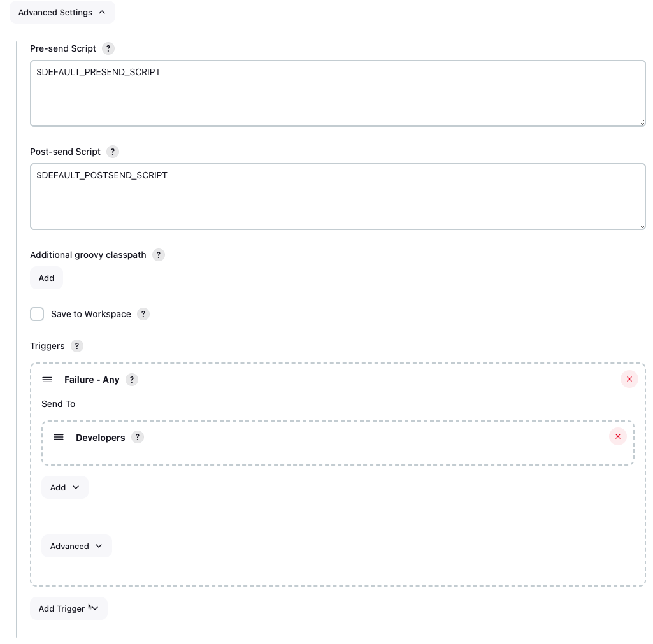Remove the Failure - Any trigger
The height and width of the screenshot is (644, 653).
(629, 379)
